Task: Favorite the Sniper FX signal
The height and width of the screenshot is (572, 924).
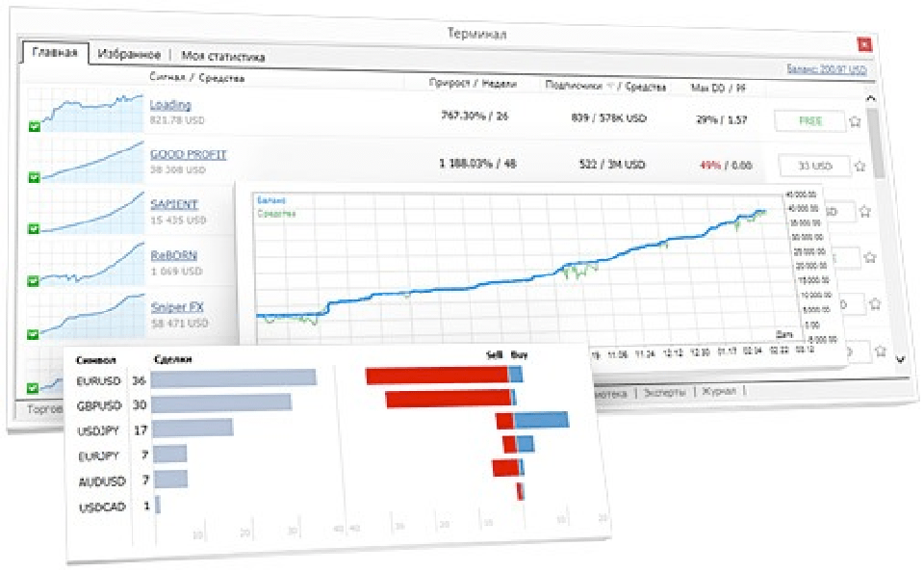Action: (x=875, y=303)
